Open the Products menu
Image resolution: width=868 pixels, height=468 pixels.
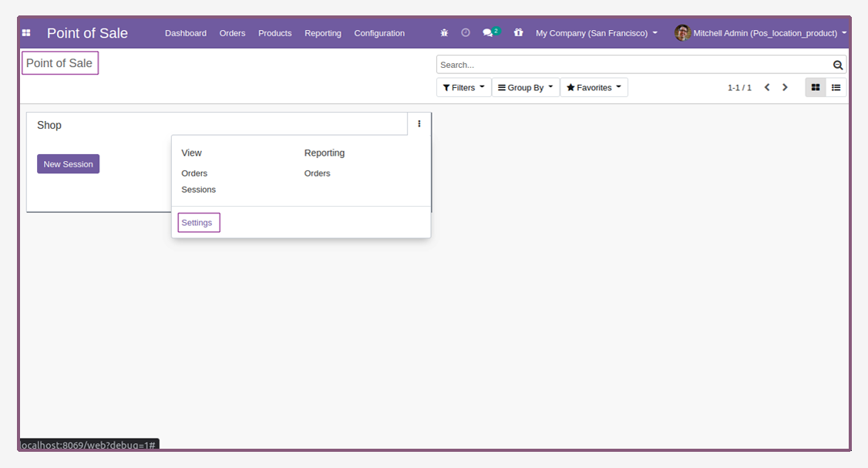274,33
